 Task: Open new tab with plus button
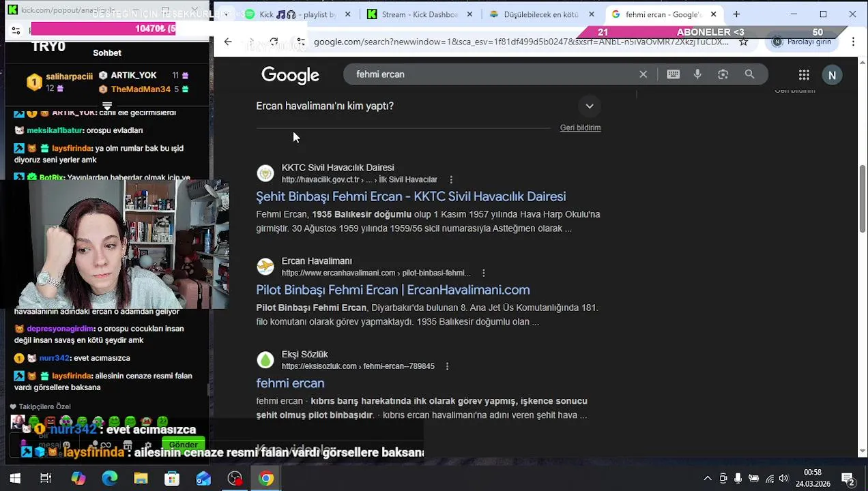(736, 14)
